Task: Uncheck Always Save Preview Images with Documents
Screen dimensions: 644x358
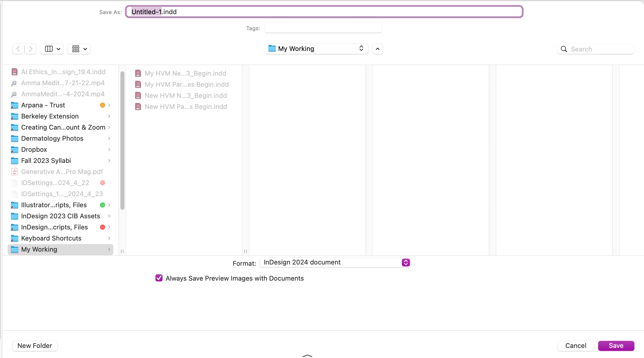Action: point(159,278)
